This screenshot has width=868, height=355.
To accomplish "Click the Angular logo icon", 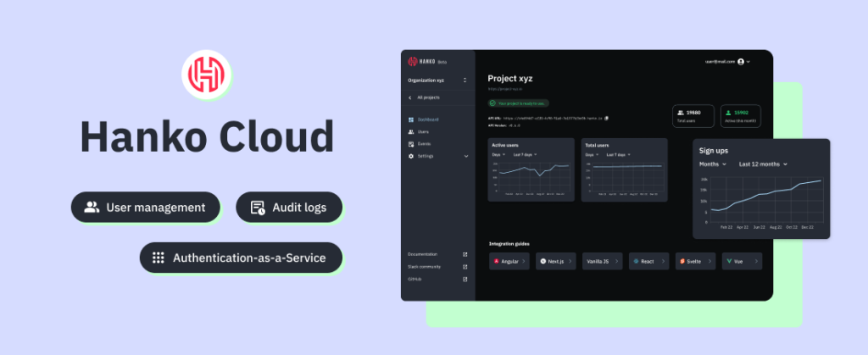I will coord(497,261).
